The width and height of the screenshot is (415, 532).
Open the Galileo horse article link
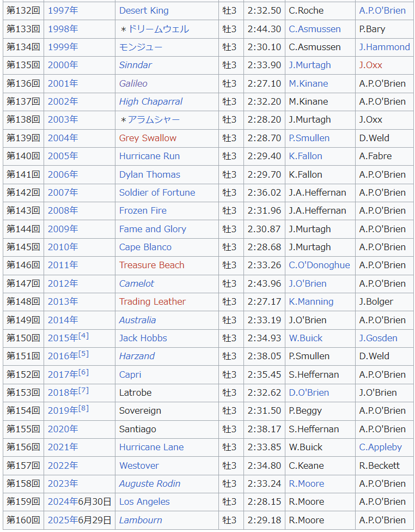click(133, 83)
